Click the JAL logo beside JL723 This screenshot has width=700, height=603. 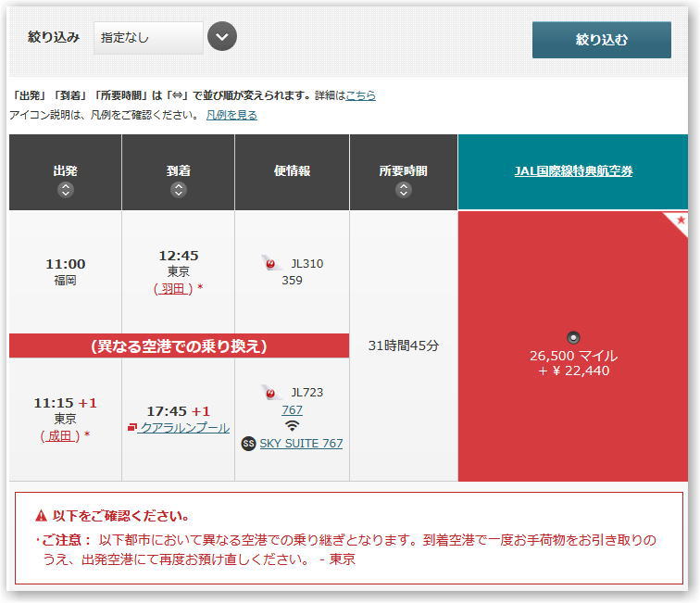pyautogui.click(x=270, y=393)
